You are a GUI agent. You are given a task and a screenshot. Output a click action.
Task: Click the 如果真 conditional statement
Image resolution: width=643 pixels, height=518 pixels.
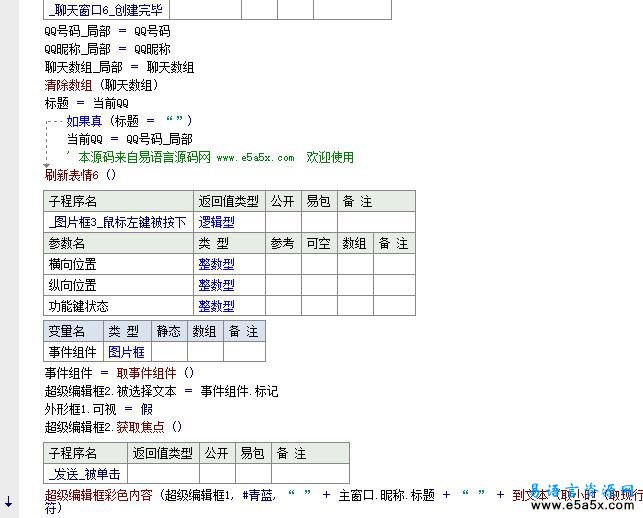84,121
